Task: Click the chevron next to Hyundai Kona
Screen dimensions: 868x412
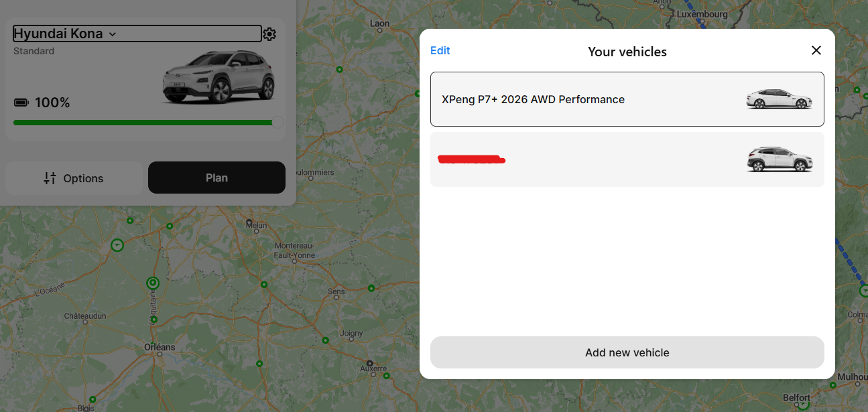Action: click(x=112, y=34)
